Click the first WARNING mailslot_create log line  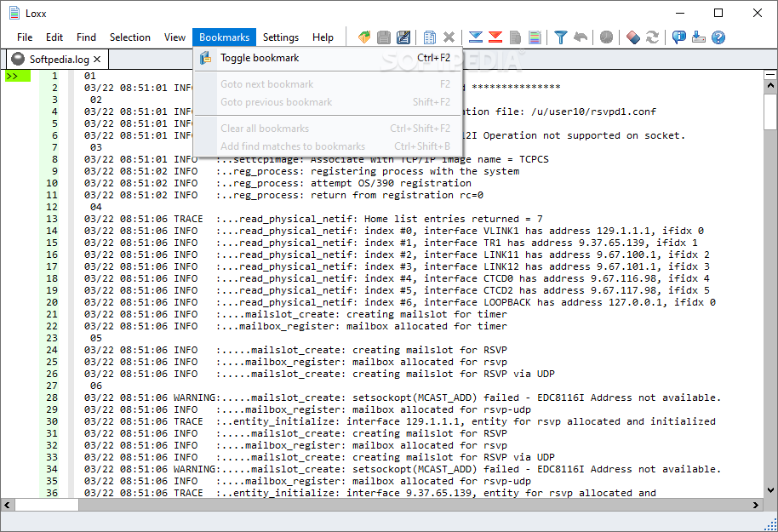point(402,398)
